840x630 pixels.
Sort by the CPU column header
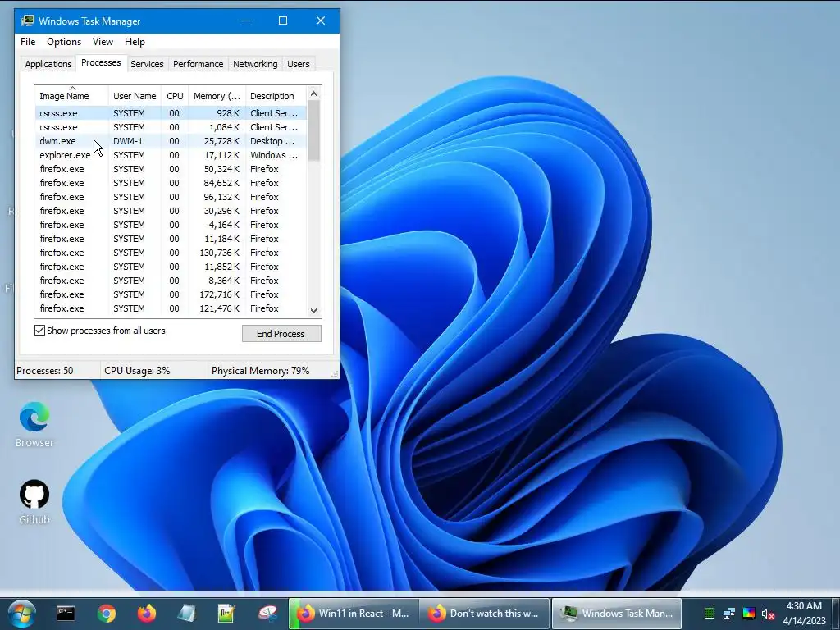pyautogui.click(x=175, y=96)
